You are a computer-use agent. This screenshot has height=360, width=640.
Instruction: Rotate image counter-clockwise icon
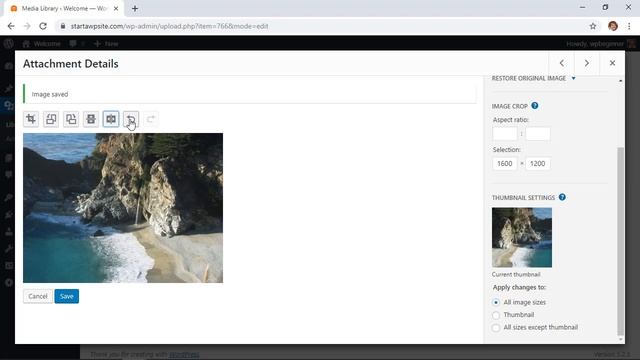coord(51,119)
